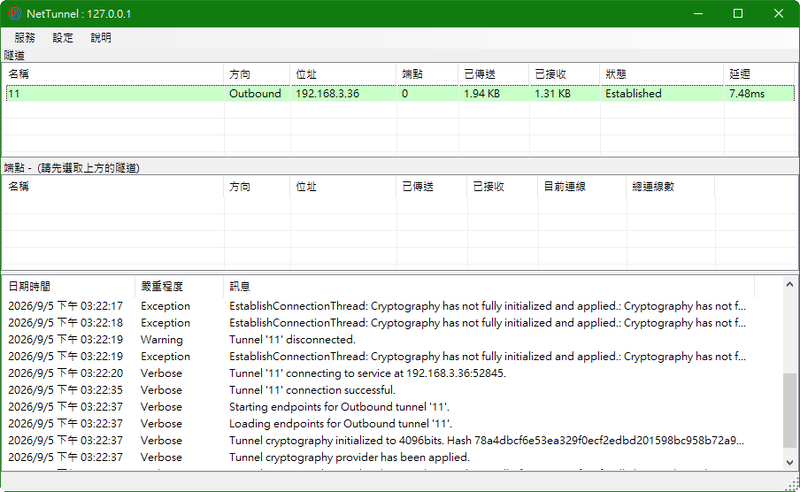The height and width of the screenshot is (492, 800).
Task: Maximize the NetTunnel window
Action: pyautogui.click(x=738, y=13)
